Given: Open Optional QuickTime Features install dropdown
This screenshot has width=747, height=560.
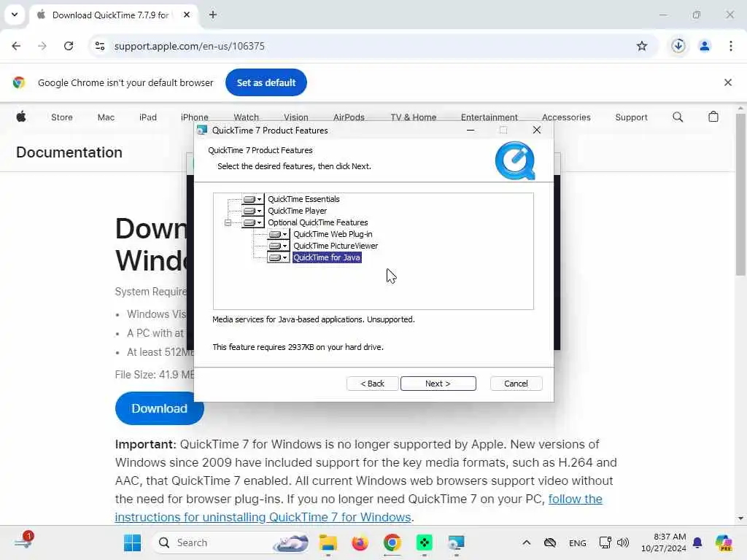Looking at the screenshot, I should point(252,222).
